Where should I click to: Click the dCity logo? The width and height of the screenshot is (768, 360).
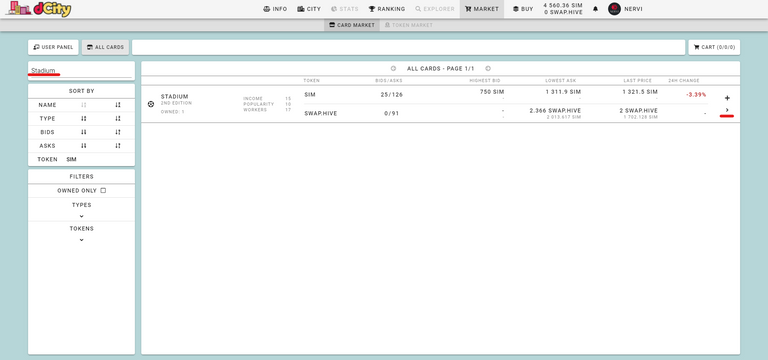coord(39,9)
